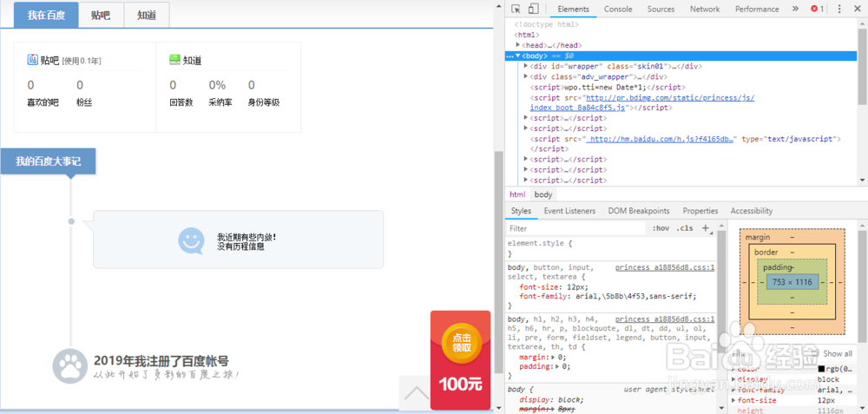Screen dimensions: 868x414
Task: Click the Styles Filter input field
Action: tap(575, 228)
